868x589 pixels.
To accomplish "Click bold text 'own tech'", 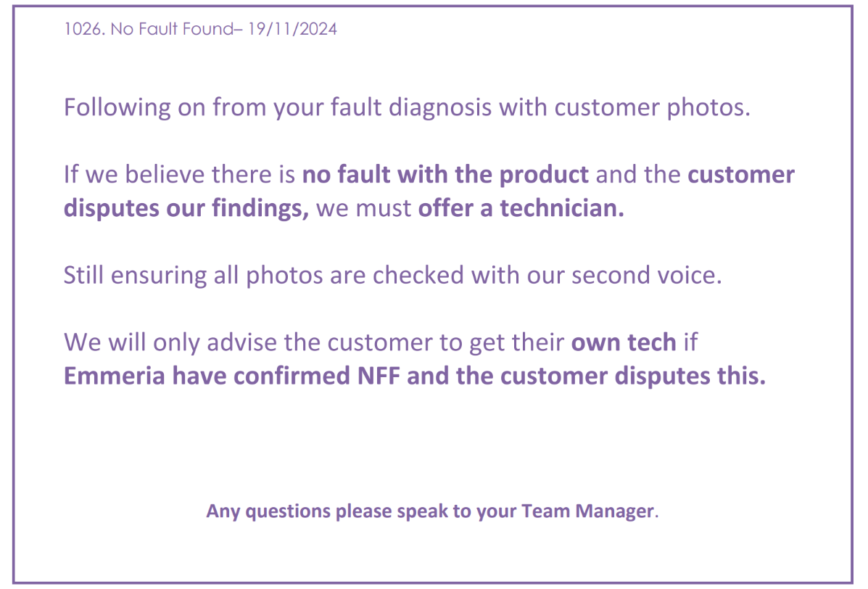I will [x=624, y=342].
